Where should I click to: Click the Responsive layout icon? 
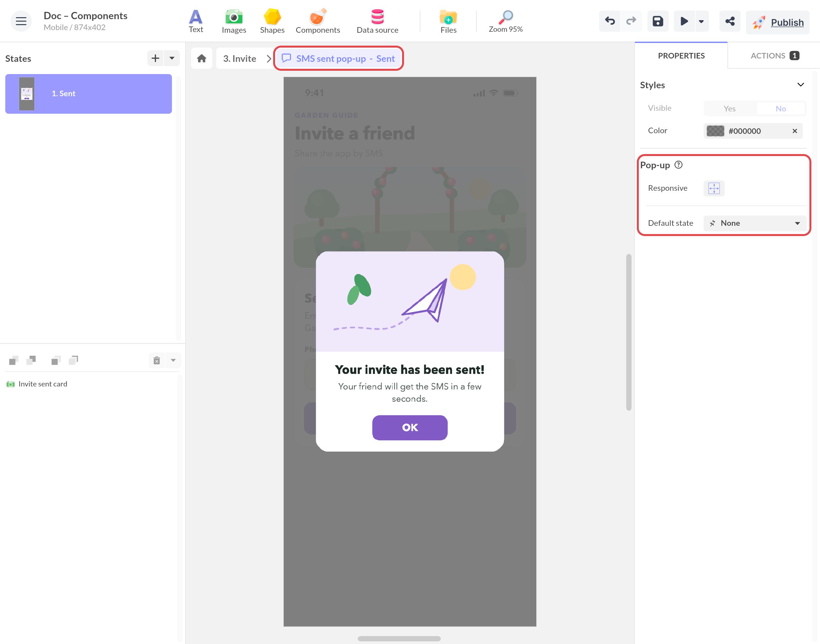[714, 188]
